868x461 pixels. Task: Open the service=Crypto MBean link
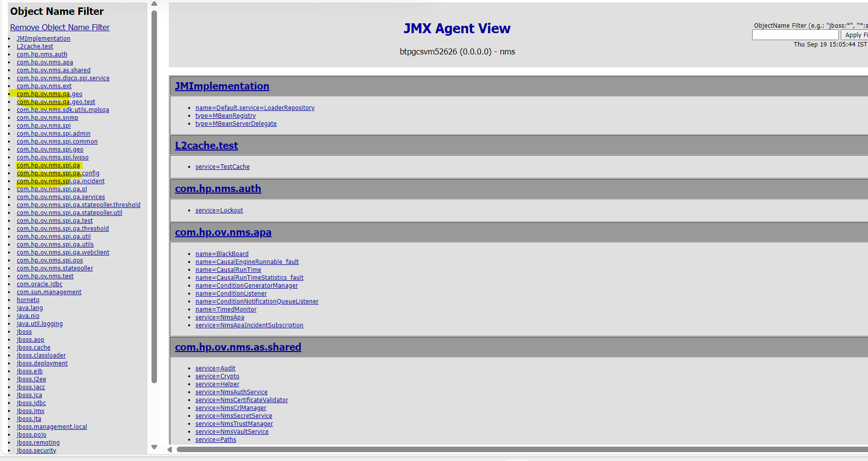tap(217, 376)
